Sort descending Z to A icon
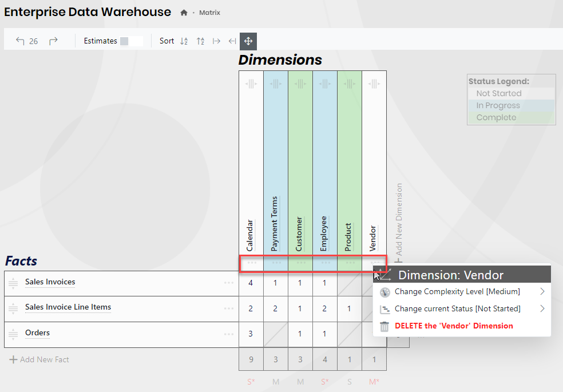Screen dimensions: 563x392 tap(200, 41)
